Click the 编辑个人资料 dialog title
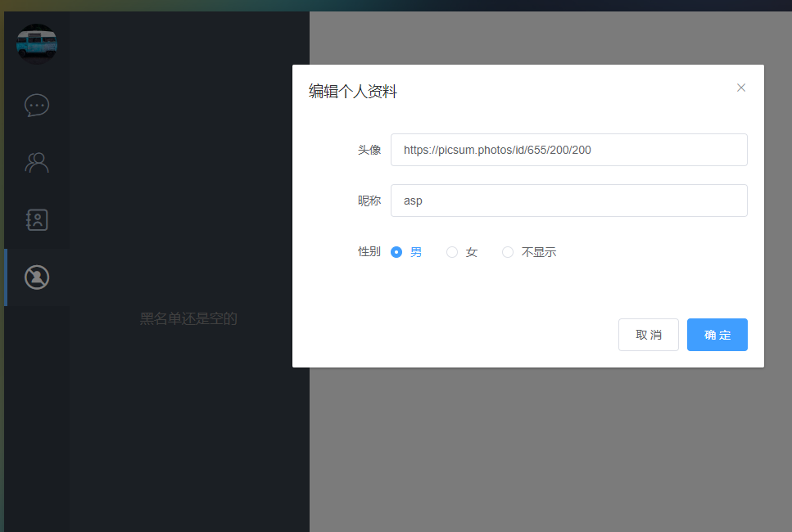This screenshot has height=532, width=792. pyautogui.click(x=353, y=92)
